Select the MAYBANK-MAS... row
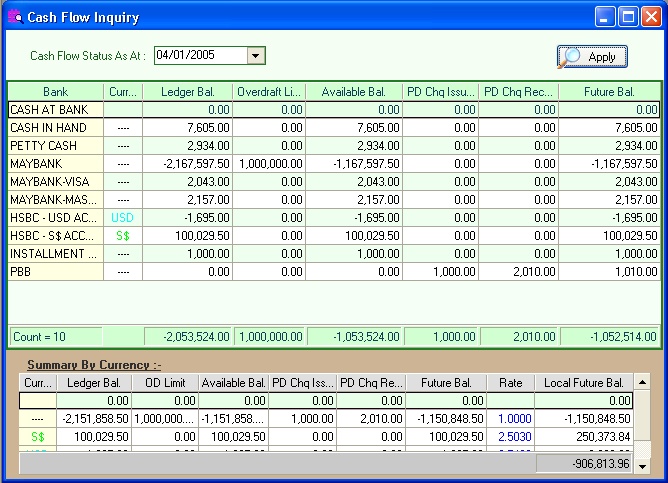668x483 pixels. [334, 199]
